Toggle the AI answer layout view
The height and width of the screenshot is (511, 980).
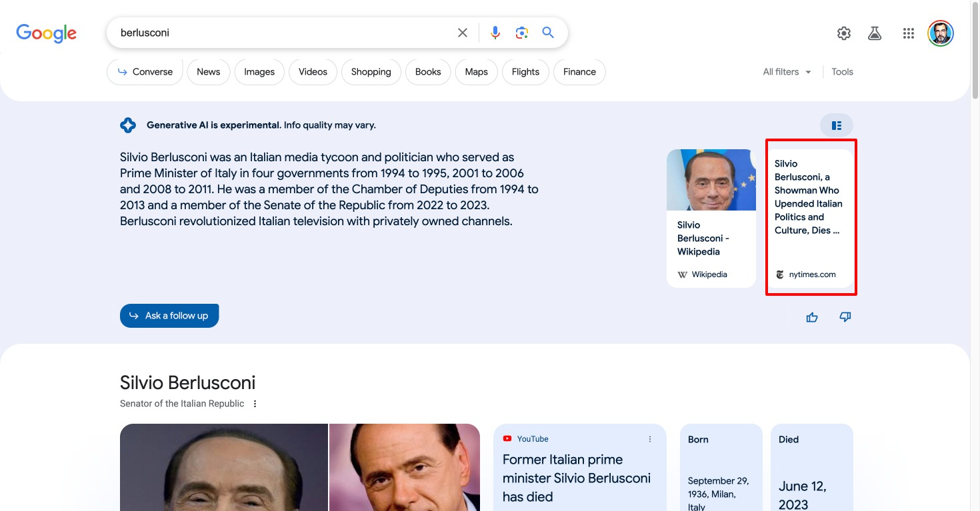836,125
